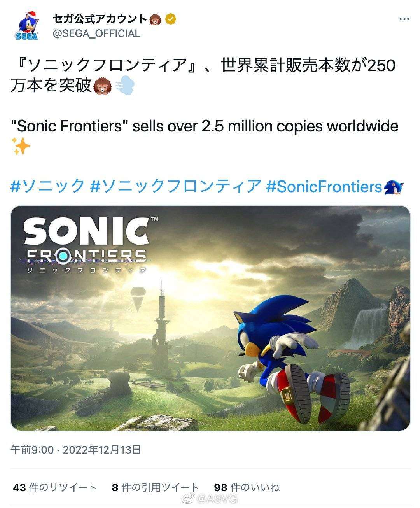View the 43 件のリツイート list
Image resolution: width=420 pixels, height=508 pixels.
click(54, 487)
